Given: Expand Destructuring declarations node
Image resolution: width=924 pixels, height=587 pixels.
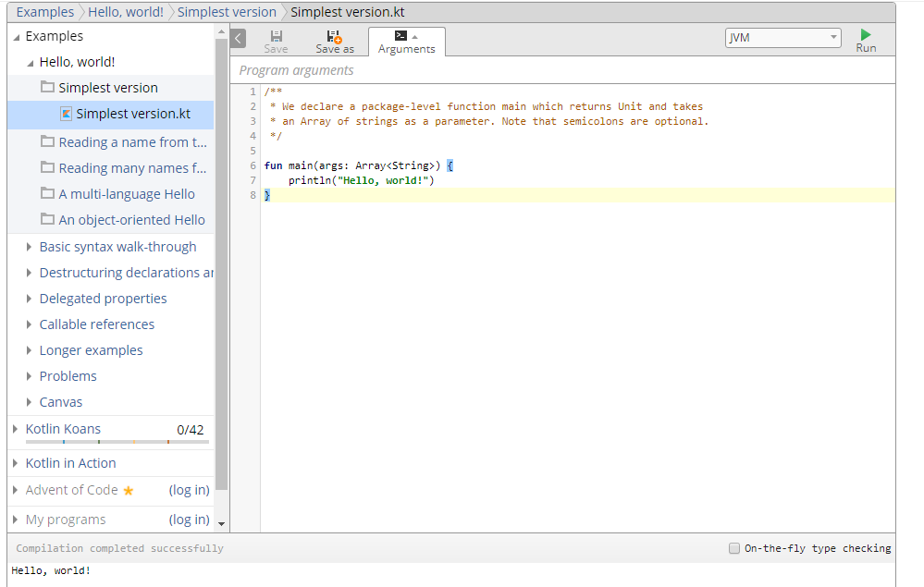Looking at the screenshot, I should click(29, 273).
